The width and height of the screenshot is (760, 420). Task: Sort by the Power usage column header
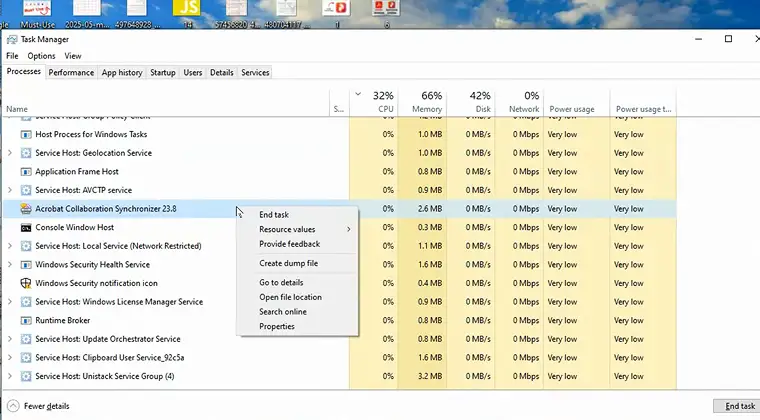coord(577,102)
